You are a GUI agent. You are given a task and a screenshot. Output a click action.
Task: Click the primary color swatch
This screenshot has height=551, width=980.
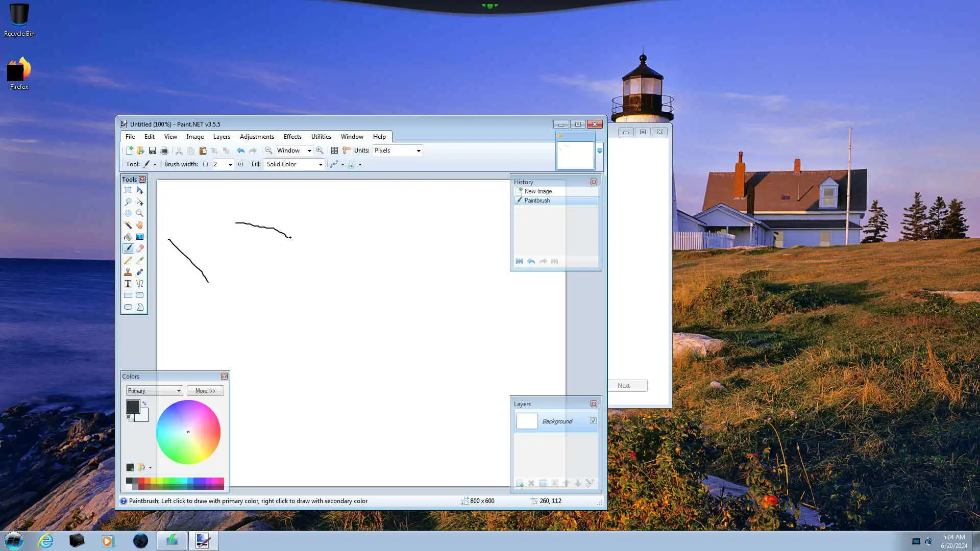click(x=132, y=406)
